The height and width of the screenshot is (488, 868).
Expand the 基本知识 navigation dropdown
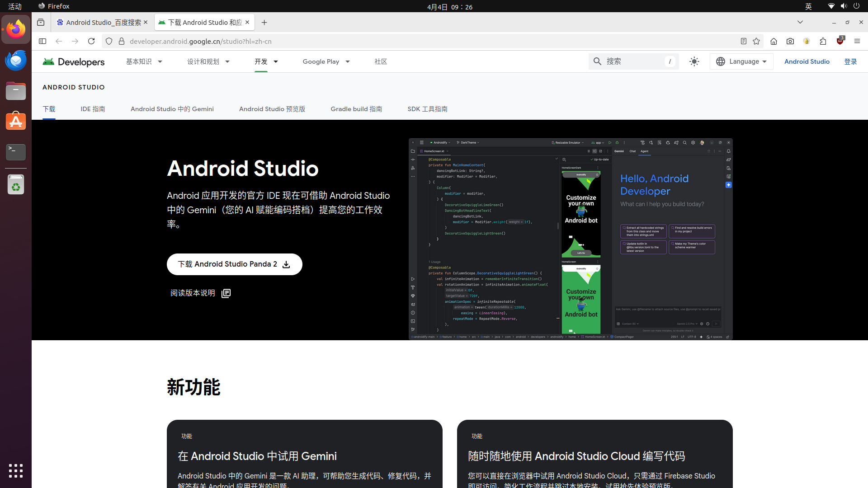(x=144, y=61)
